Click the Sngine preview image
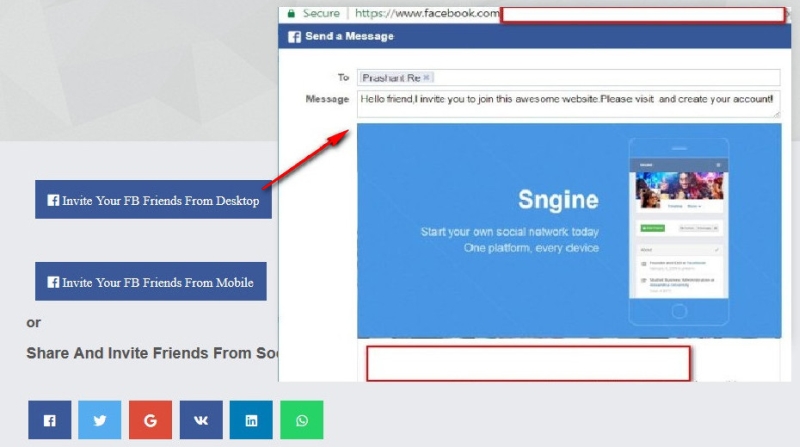The width and height of the screenshot is (800, 447). coord(569,231)
